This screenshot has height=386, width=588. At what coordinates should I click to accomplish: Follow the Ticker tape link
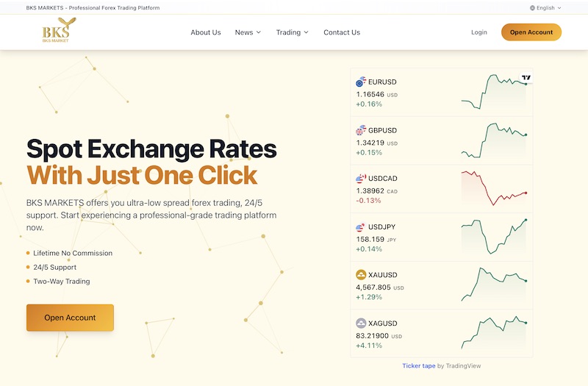[x=418, y=365]
